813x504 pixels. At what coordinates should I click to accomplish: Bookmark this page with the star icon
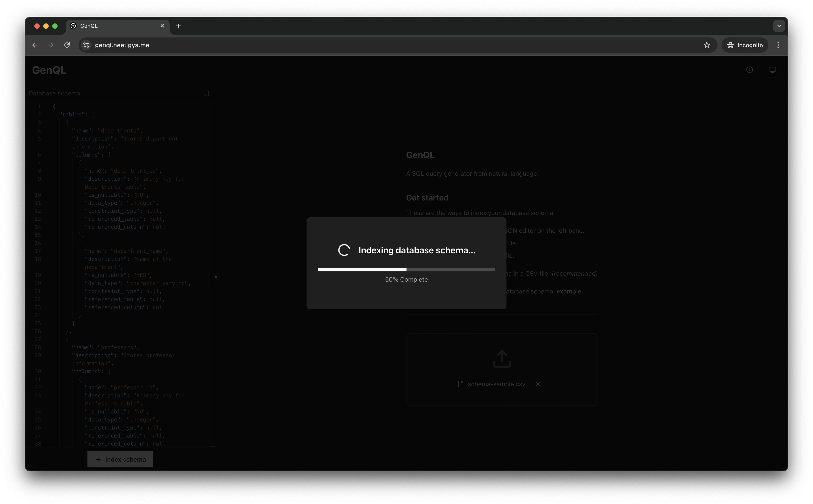tap(707, 45)
